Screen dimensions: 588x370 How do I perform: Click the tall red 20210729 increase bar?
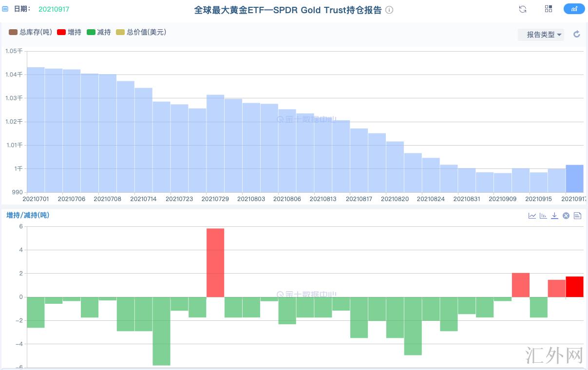(x=215, y=263)
